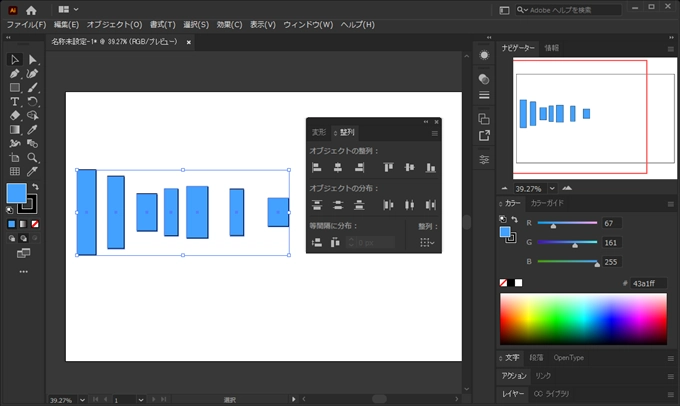
Task: Close the 名称未設定-1 document tab
Action: 189,42
